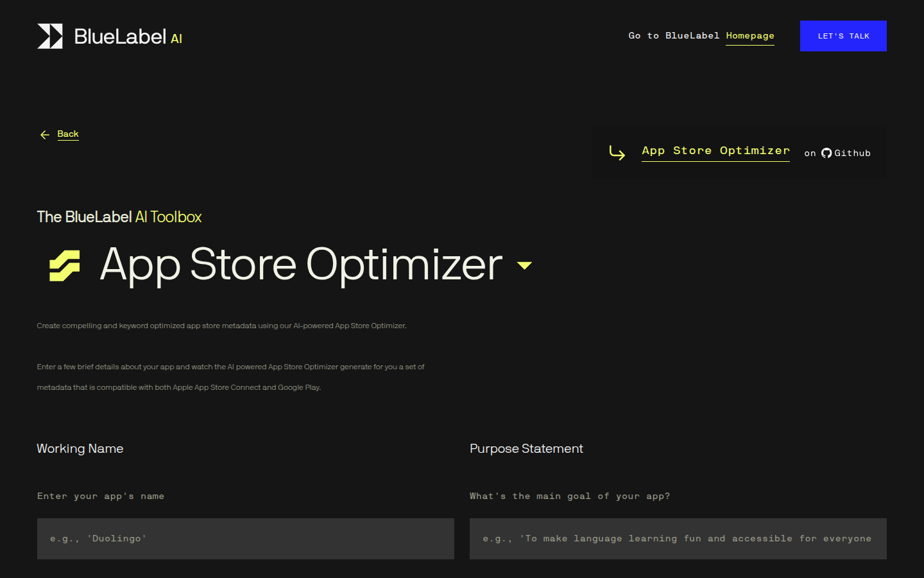Click the GitHub octocat icon
924x578 pixels.
(826, 153)
